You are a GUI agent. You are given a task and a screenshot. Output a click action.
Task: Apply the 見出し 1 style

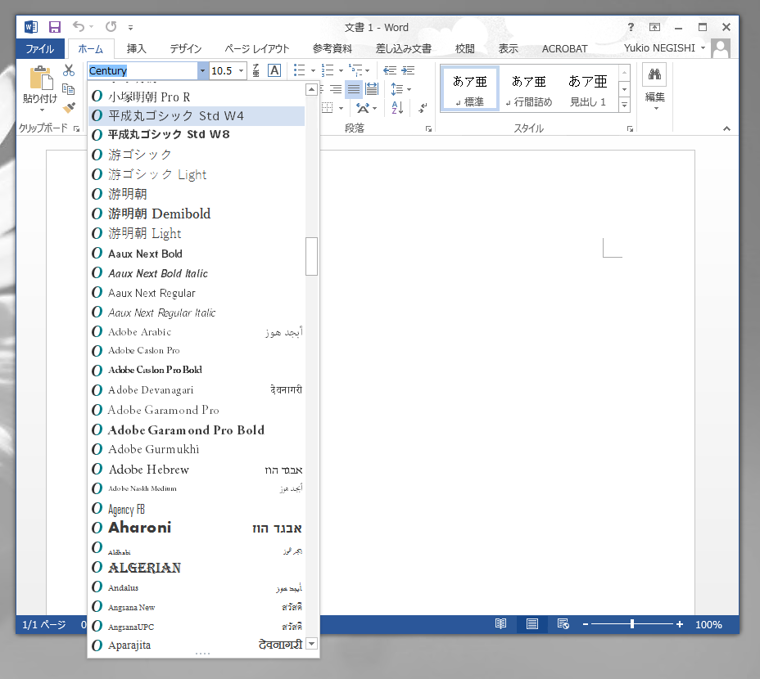(587, 90)
